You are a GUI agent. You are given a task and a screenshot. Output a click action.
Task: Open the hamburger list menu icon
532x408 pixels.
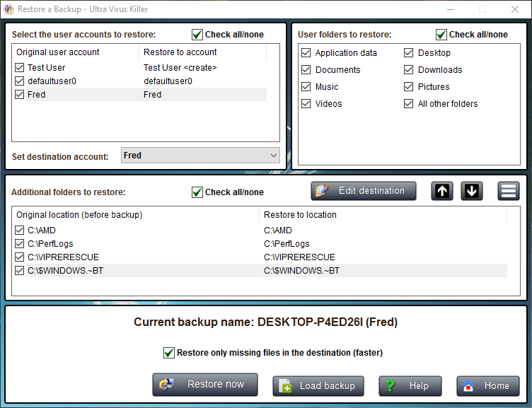[508, 191]
